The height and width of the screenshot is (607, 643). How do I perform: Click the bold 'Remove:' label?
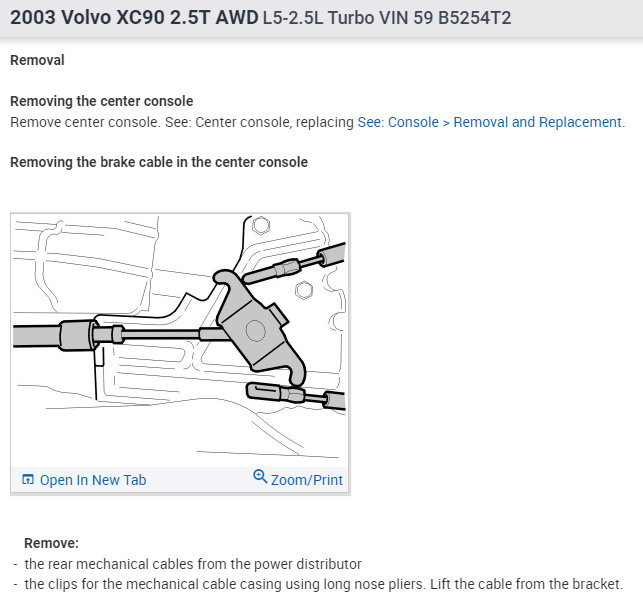tap(51, 543)
